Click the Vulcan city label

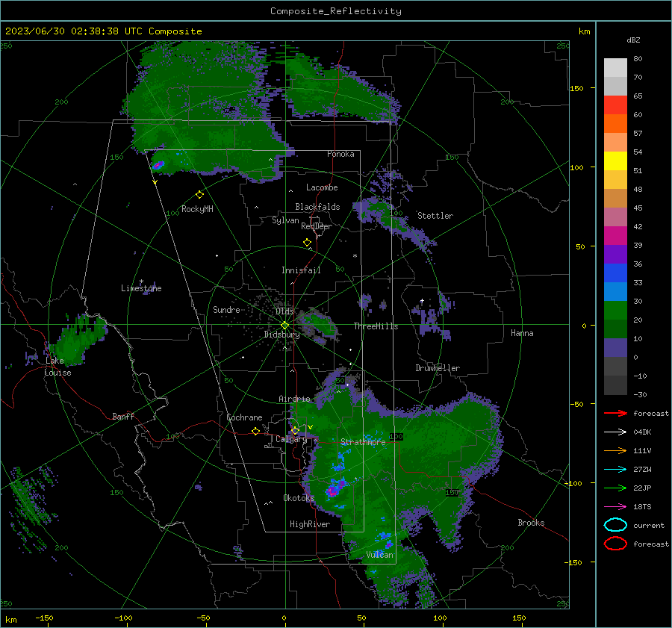(380, 555)
